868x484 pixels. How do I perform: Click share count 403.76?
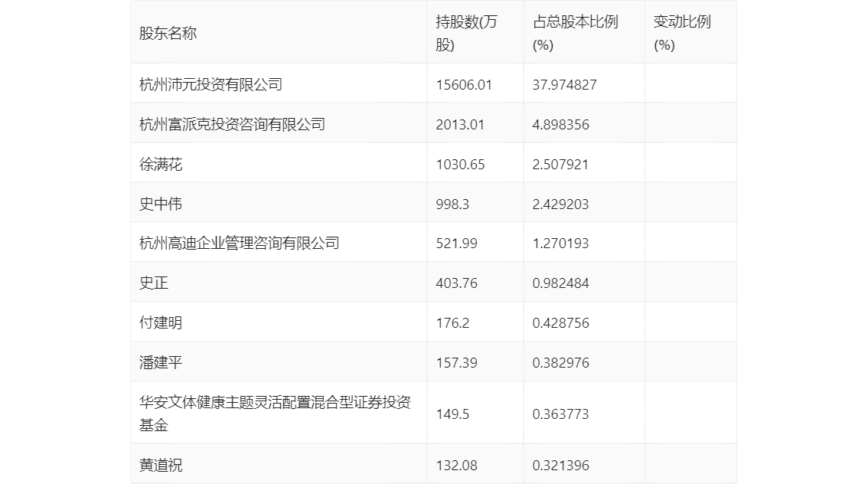(456, 283)
